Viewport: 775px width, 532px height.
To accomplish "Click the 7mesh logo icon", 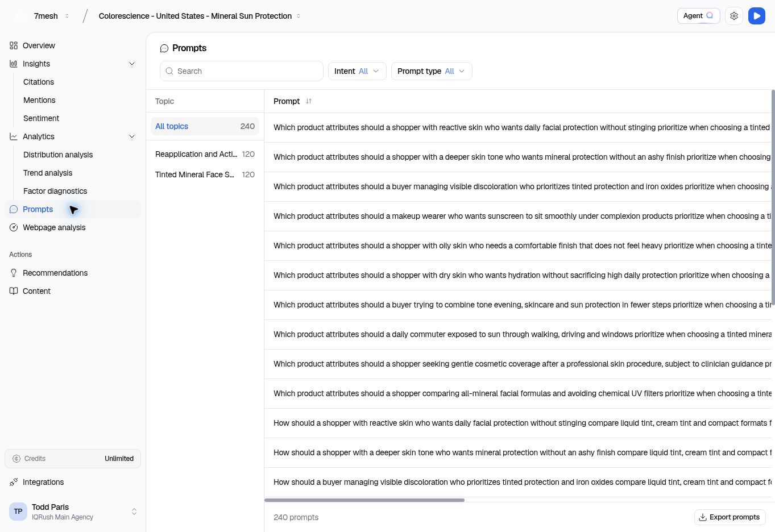I will 20,16.
